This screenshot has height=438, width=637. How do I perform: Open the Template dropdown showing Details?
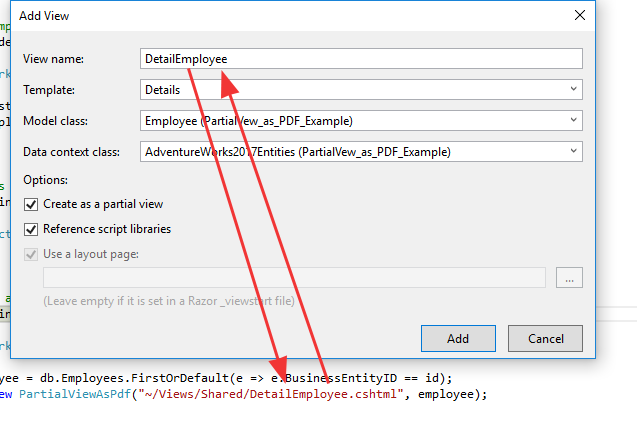[x=574, y=90]
